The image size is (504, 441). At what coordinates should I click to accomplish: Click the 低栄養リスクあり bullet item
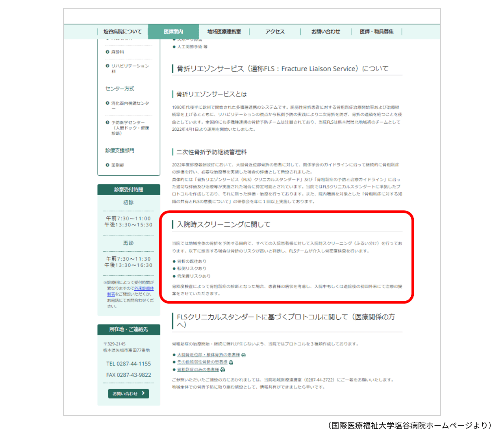click(194, 276)
